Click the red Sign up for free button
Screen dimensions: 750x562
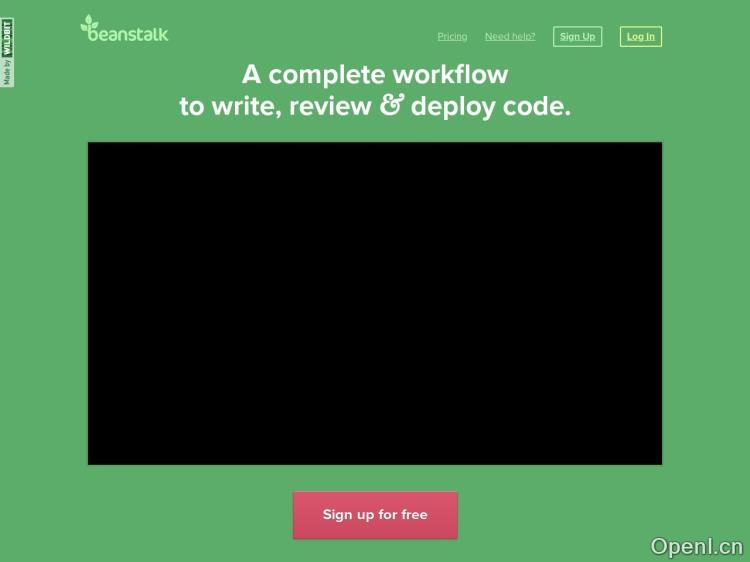pos(375,515)
